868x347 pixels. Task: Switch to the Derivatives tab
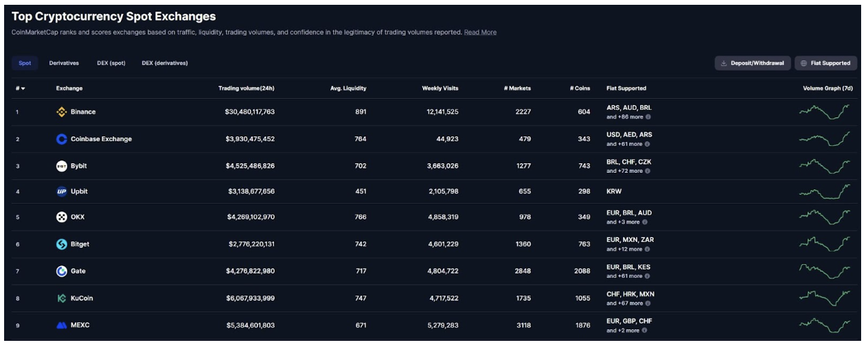point(64,63)
